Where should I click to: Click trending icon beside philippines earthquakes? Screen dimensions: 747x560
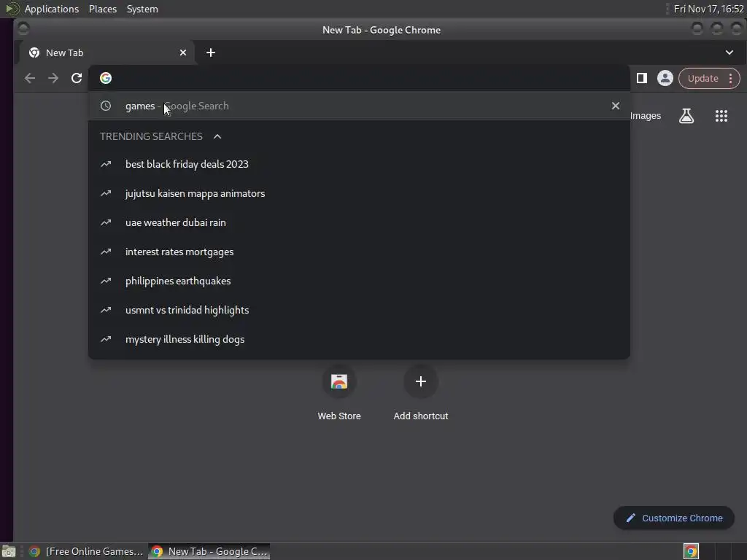pos(106,281)
